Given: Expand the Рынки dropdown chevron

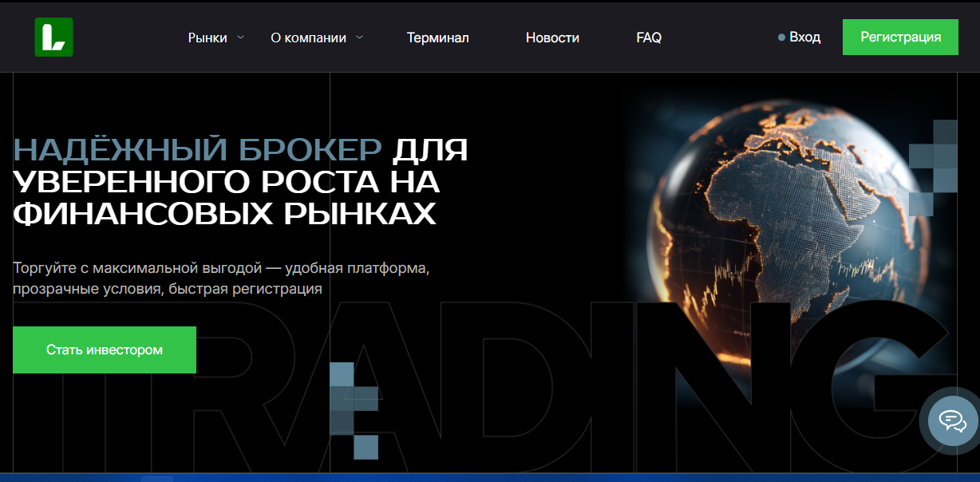Looking at the screenshot, I should pyautogui.click(x=241, y=37).
